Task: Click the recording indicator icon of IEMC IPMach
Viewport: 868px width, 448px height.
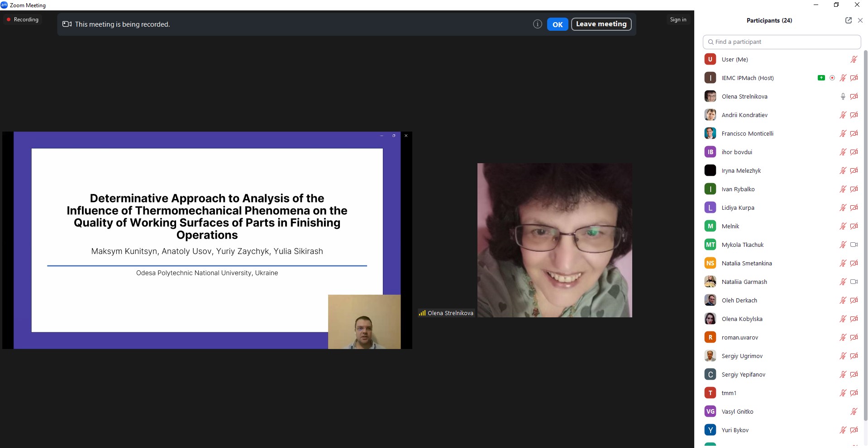Action: pyautogui.click(x=832, y=78)
